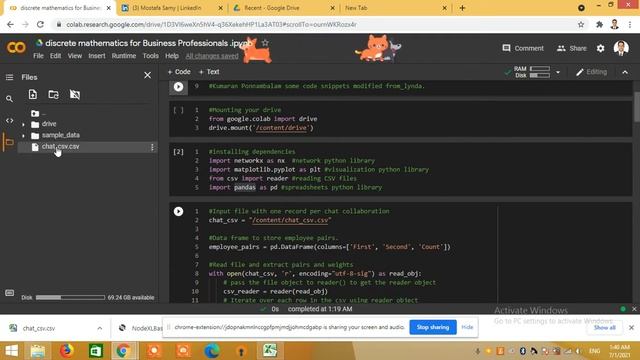Go back in the browser
Screen dimensions: 640x360
coord(10,25)
